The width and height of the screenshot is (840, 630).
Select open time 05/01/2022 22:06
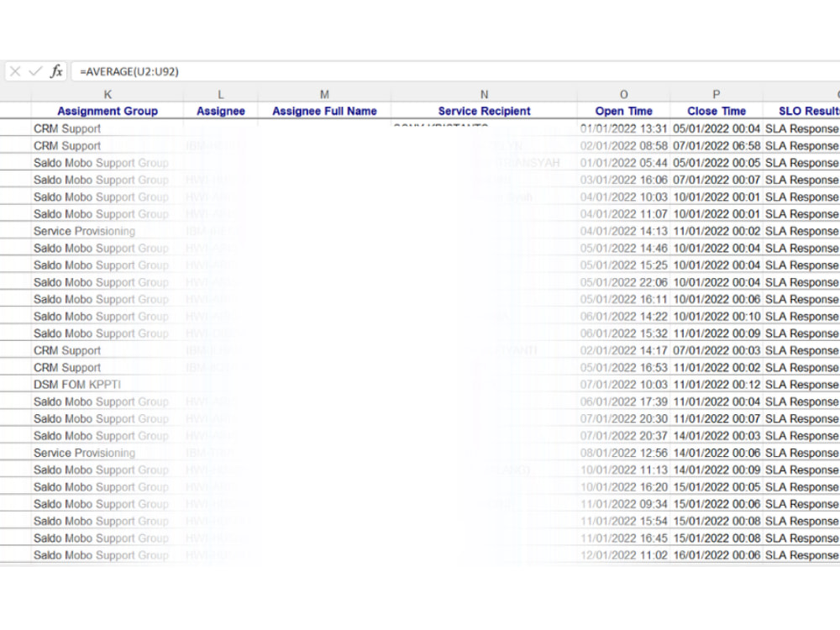(x=623, y=282)
